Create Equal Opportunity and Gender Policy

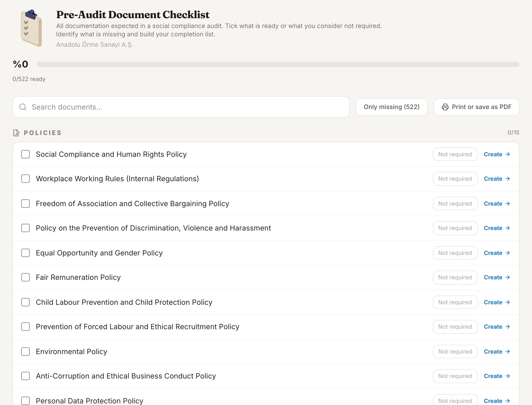(497, 253)
